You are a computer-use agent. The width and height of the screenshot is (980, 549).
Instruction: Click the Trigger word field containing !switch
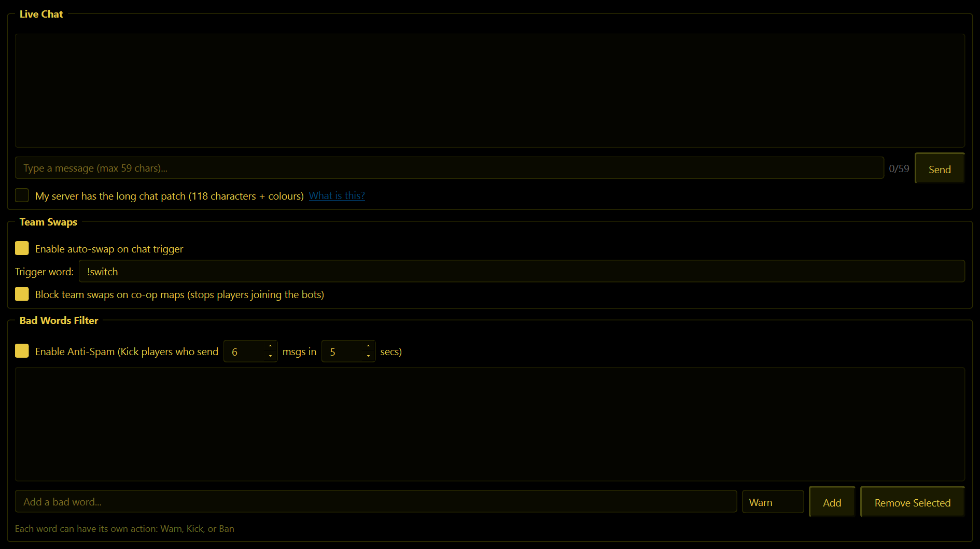(x=522, y=271)
